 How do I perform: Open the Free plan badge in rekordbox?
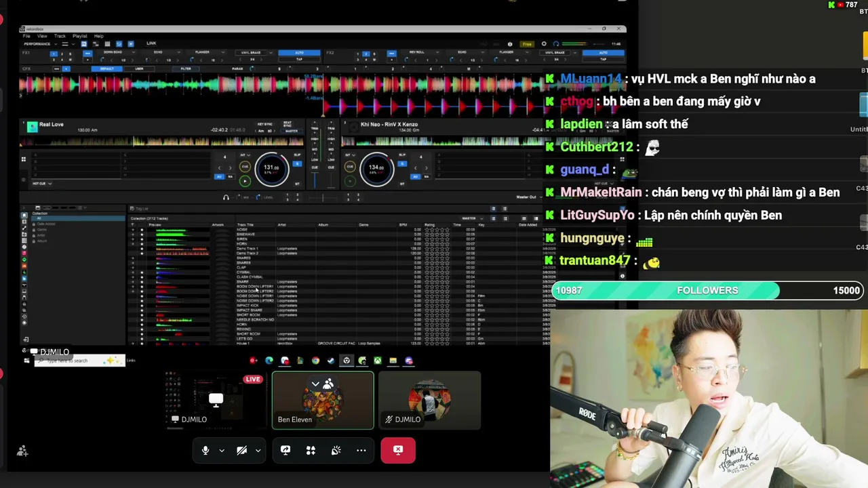point(527,44)
